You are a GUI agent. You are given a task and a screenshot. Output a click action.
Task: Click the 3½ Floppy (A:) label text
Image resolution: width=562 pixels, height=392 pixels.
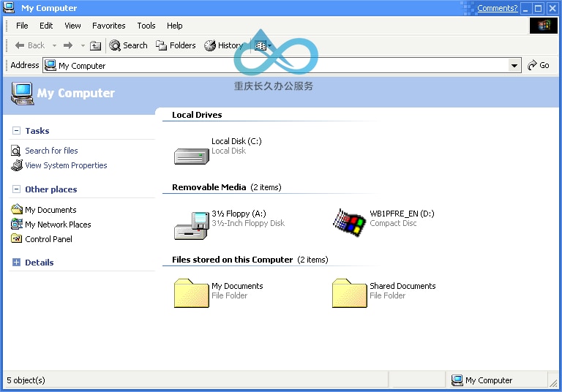239,214
